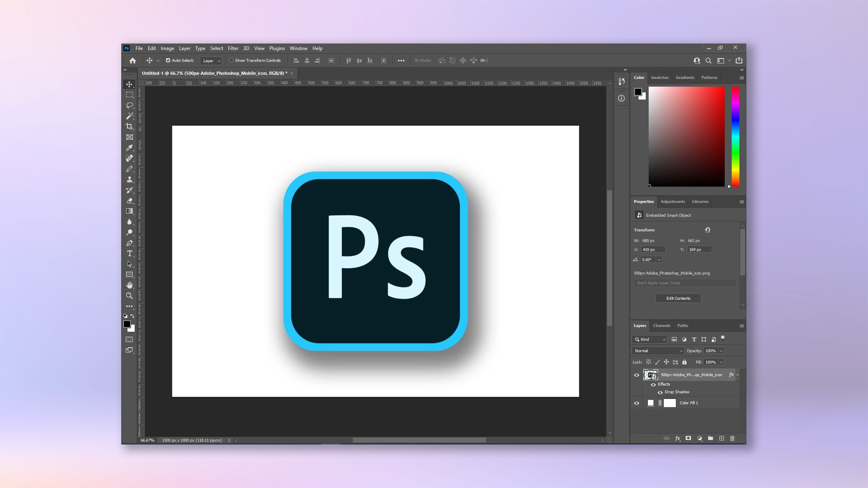This screenshot has height=488, width=868.
Task: Select the Move tool
Action: (130, 84)
